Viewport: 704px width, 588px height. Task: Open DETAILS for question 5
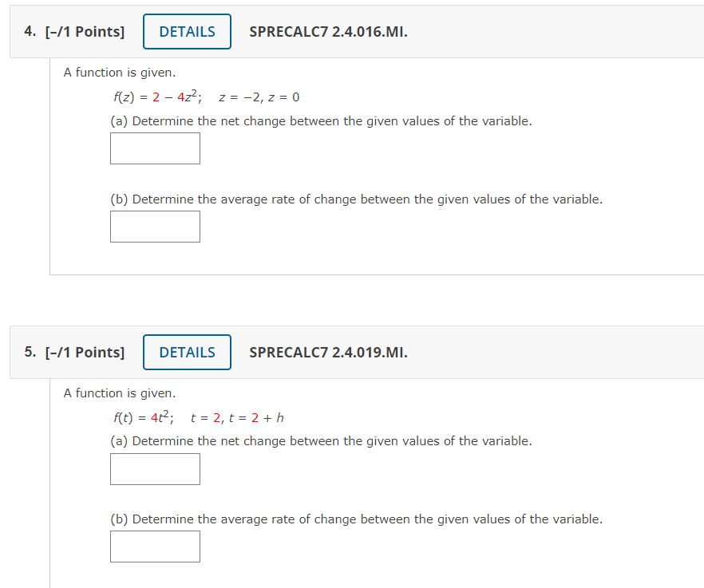click(187, 353)
